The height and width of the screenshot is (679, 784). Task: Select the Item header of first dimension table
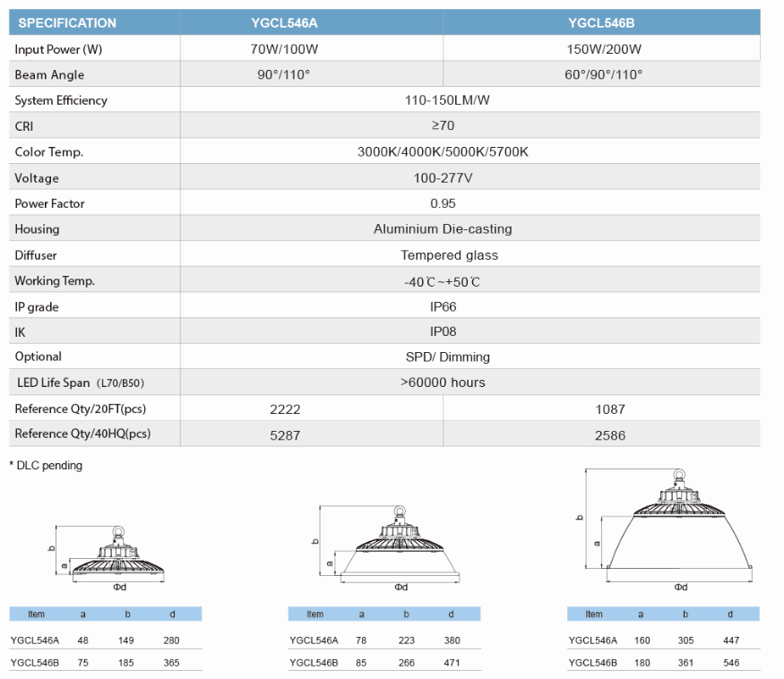pos(36,614)
